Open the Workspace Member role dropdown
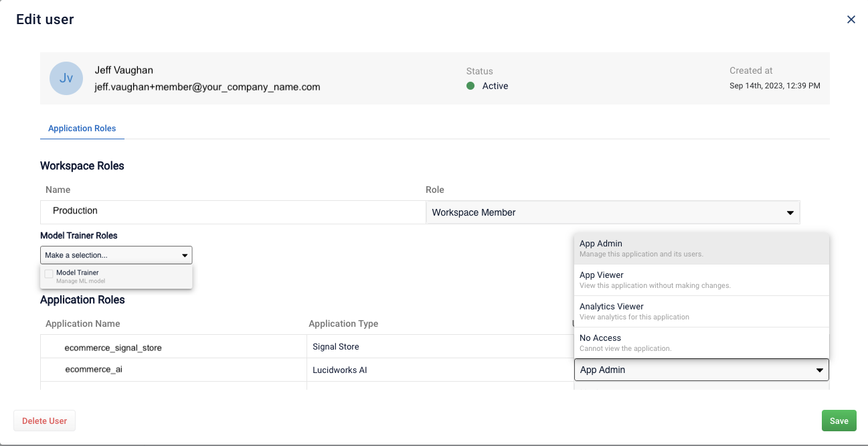This screenshot has height=446, width=868. click(x=613, y=213)
